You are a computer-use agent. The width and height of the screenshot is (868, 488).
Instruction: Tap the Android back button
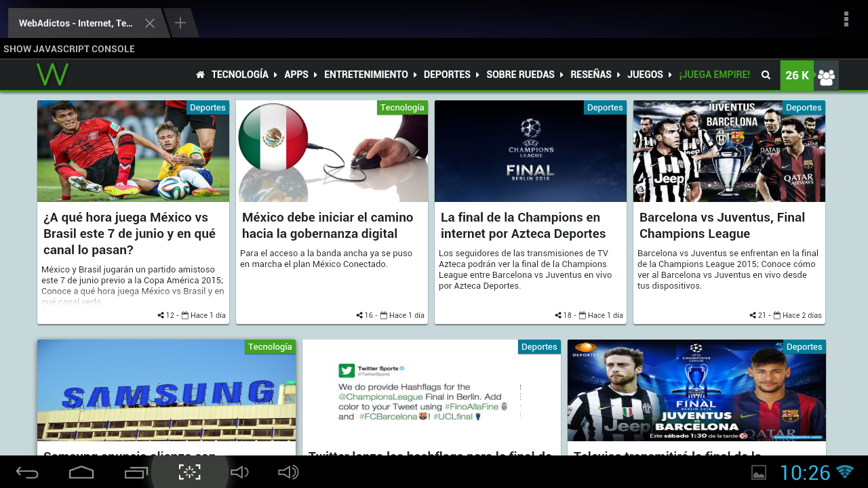click(27, 472)
